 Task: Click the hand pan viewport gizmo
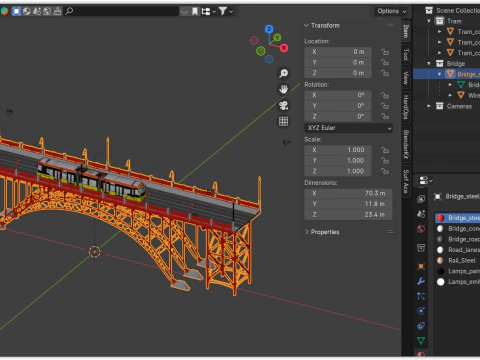pyautogui.click(x=284, y=89)
